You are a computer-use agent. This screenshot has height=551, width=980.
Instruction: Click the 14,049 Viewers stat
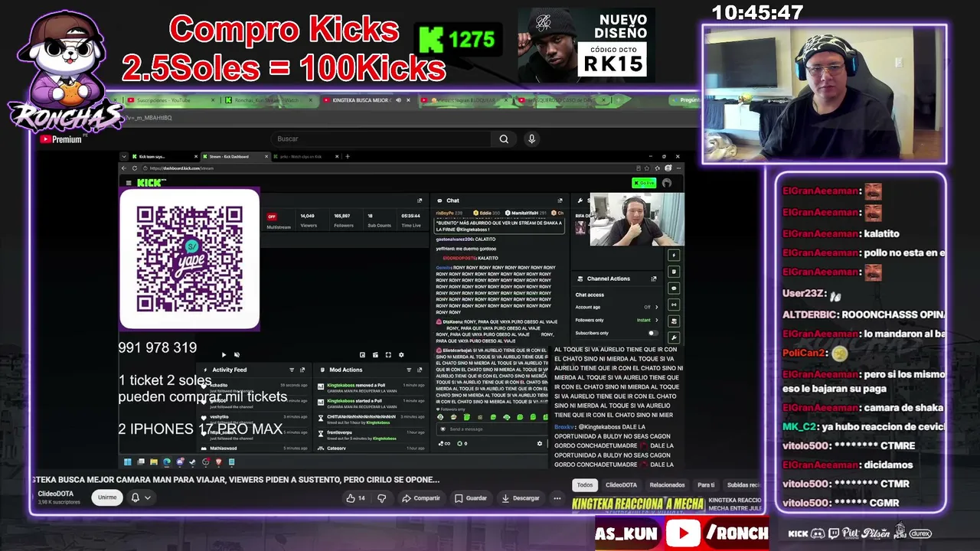309,220
